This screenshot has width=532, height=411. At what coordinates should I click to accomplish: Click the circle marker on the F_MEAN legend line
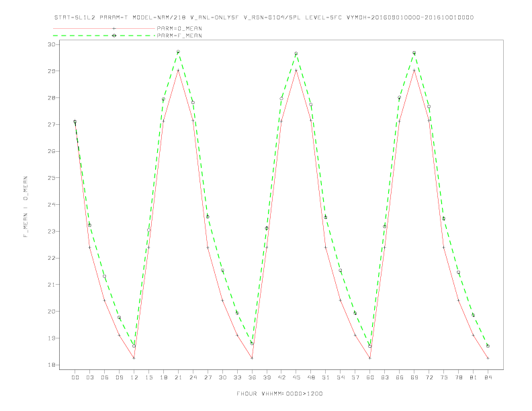point(114,36)
